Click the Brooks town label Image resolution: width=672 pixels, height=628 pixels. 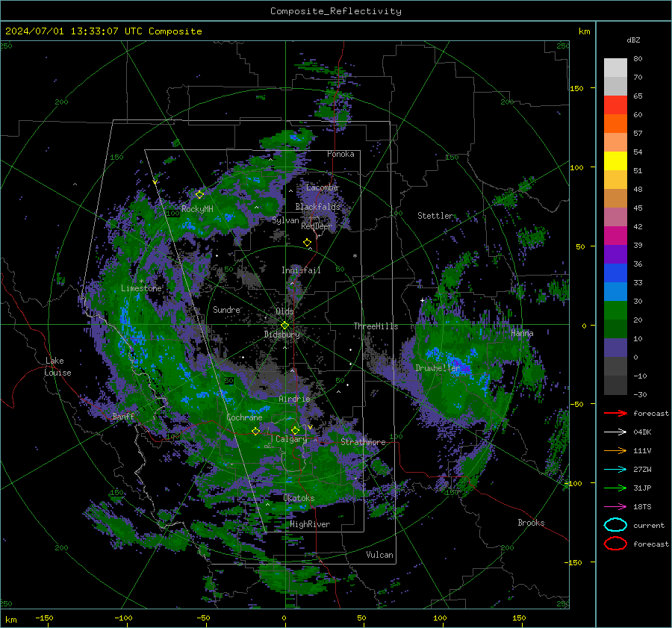pos(531,523)
